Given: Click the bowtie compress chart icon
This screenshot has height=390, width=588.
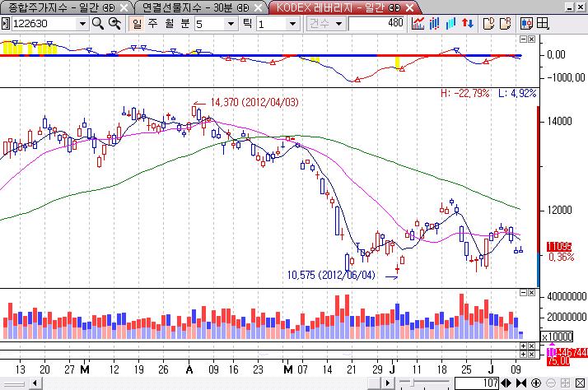Looking at the screenshot, I should tap(522, 383).
